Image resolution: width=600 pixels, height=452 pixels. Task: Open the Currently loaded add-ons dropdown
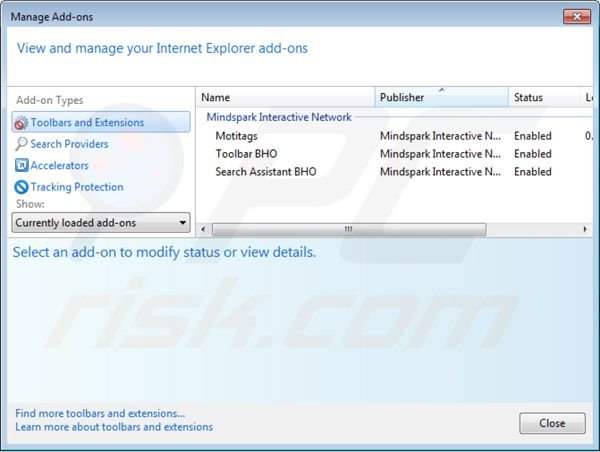pyautogui.click(x=101, y=223)
